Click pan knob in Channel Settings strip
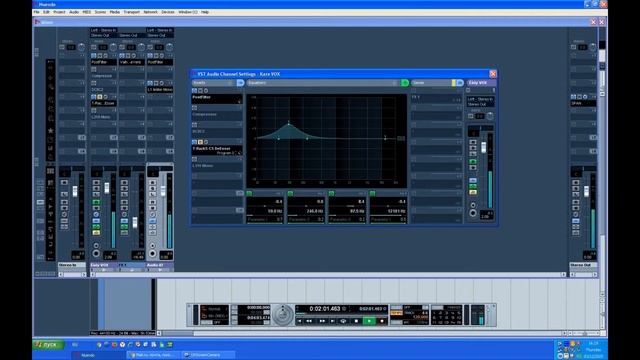Viewport: 640px width, 360px height. (489, 116)
